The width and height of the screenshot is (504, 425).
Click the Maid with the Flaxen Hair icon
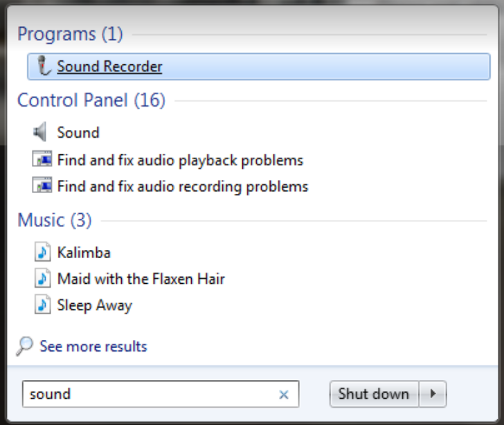pos(43,279)
